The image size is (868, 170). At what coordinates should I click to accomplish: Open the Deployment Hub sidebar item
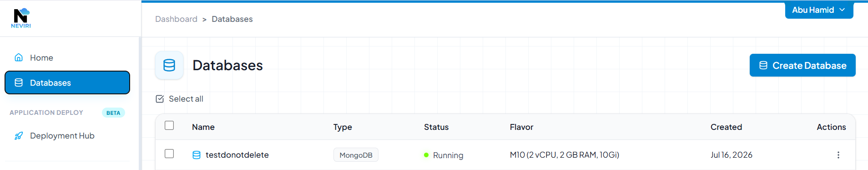pos(67,136)
